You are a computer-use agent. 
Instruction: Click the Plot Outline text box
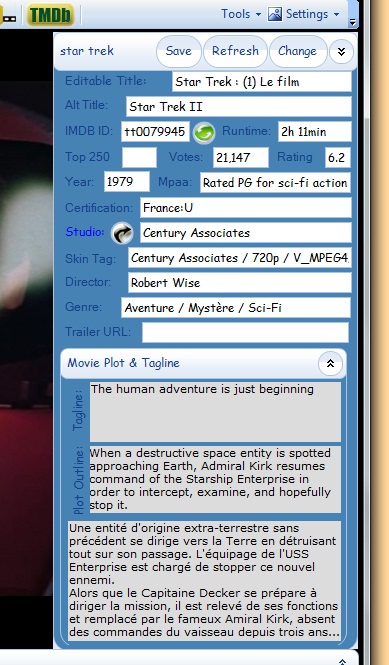215,479
